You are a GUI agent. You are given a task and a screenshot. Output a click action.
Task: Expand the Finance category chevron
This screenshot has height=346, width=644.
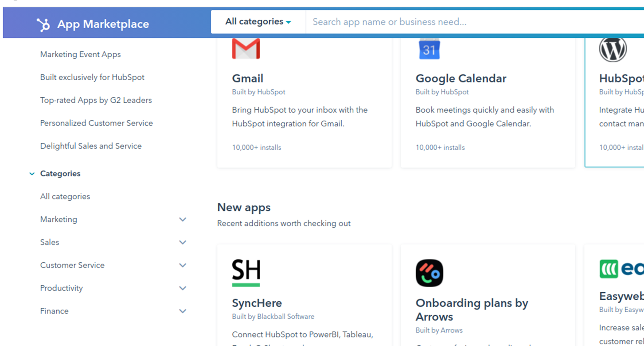tap(183, 311)
